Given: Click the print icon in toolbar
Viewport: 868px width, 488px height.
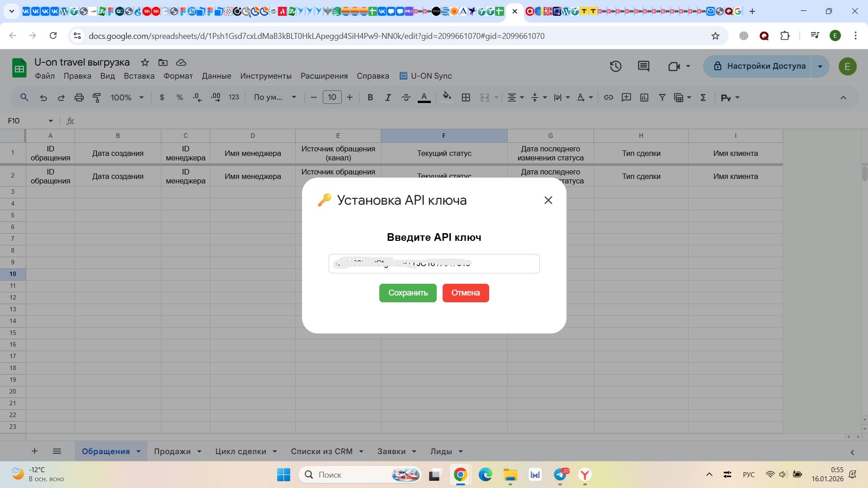Looking at the screenshot, I should click(79, 98).
